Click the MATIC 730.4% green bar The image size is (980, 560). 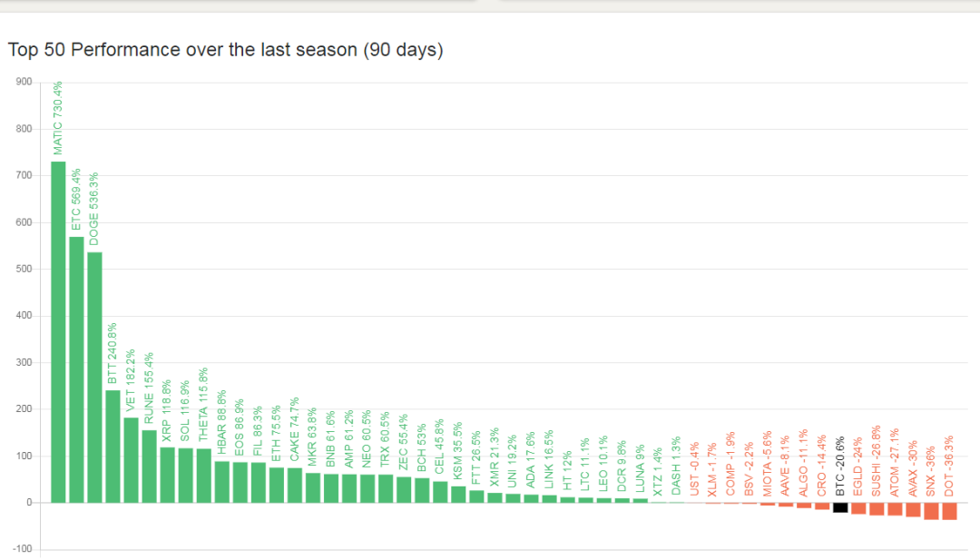tap(58, 332)
